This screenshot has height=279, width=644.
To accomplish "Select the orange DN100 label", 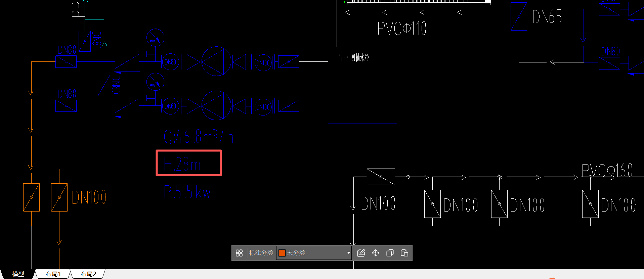I will pyautogui.click(x=89, y=197).
